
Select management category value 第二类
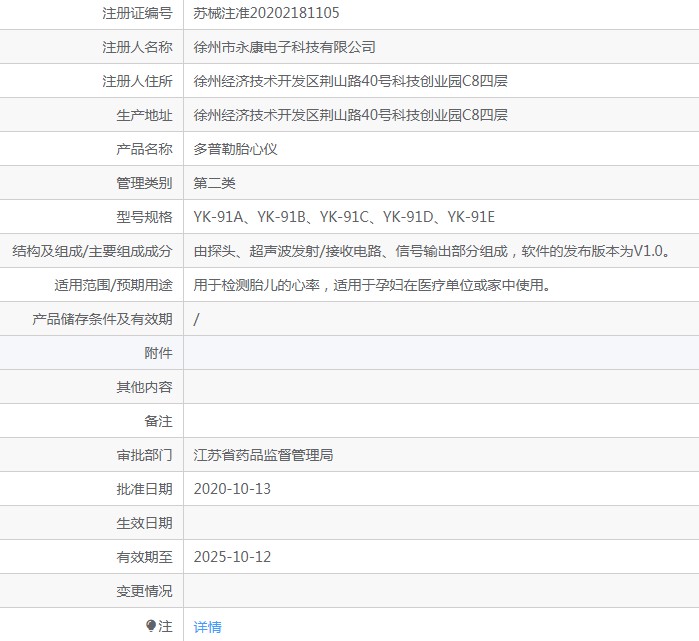[x=214, y=183]
